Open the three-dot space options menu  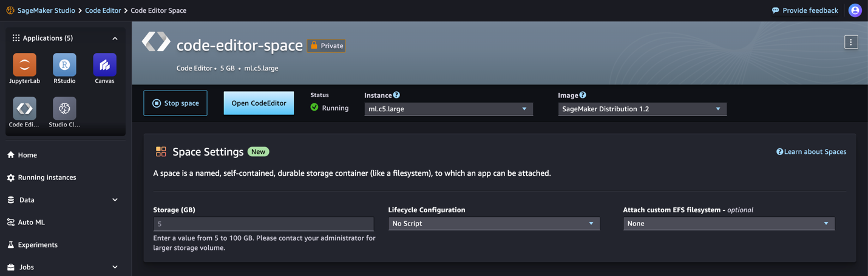coord(850,42)
